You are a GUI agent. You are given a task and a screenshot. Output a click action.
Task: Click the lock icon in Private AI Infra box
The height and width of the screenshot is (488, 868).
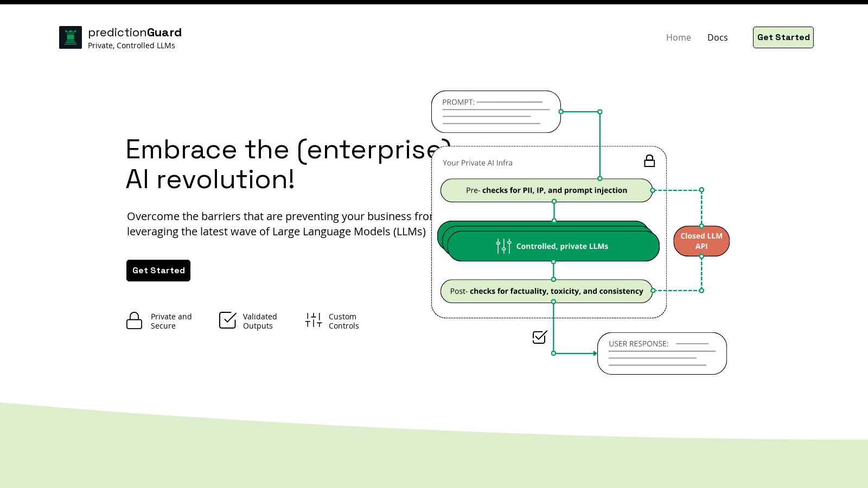click(649, 161)
